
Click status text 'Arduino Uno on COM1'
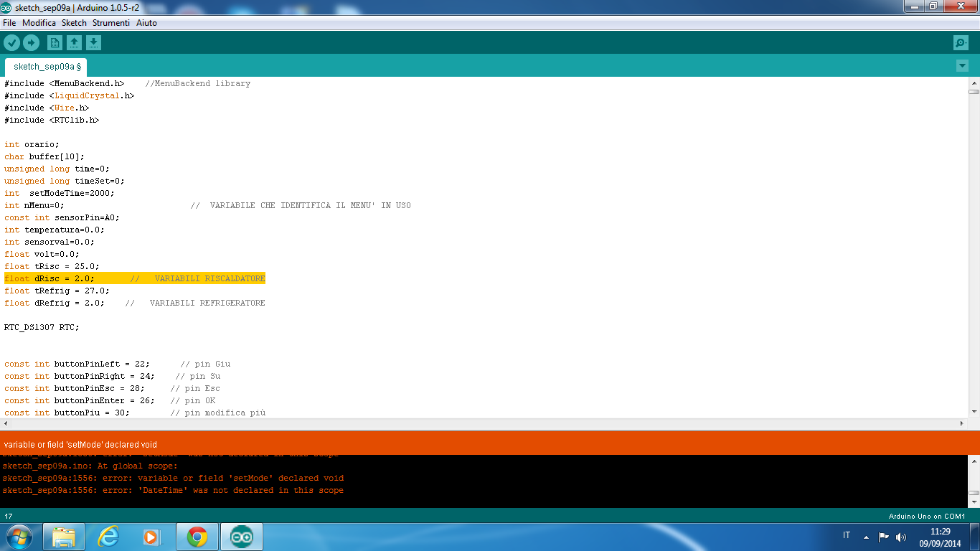(x=927, y=517)
